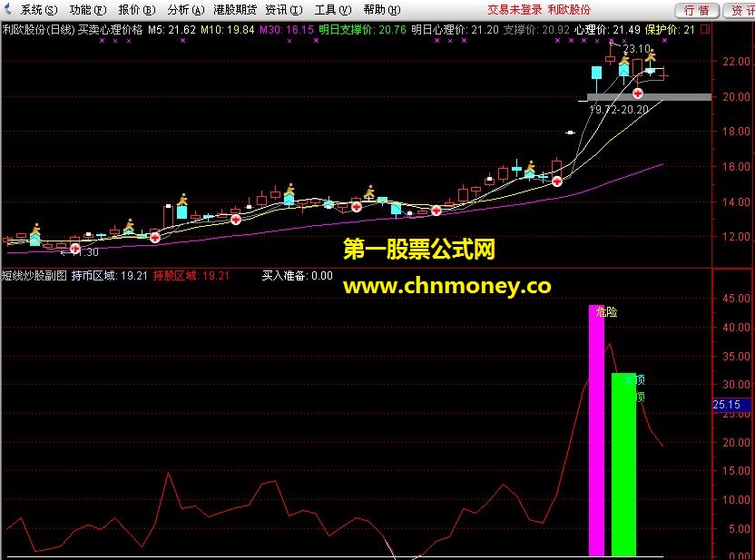Click the M5: 21.62 indicator value
Screen dimensions: 755x560
pos(172,29)
